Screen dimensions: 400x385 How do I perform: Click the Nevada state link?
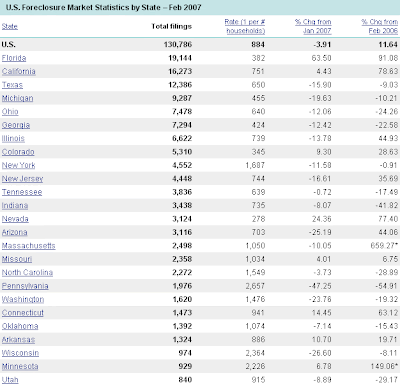pyautogui.click(x=15, y=219)
